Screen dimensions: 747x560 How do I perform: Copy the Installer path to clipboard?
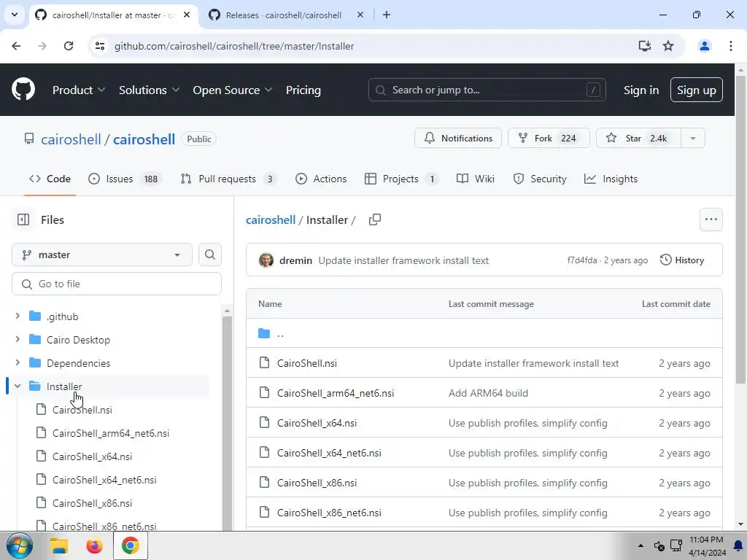pyautogui.click(x=375, y=219)
